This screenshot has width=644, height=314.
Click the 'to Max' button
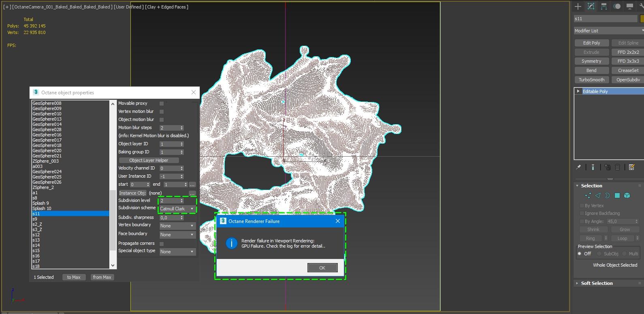click(74, 277)
